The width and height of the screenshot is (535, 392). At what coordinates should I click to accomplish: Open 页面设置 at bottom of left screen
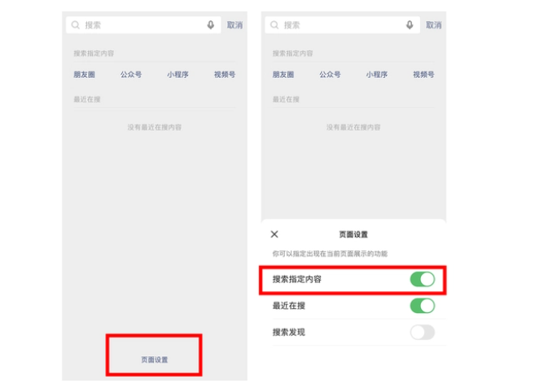coord(154,359)
